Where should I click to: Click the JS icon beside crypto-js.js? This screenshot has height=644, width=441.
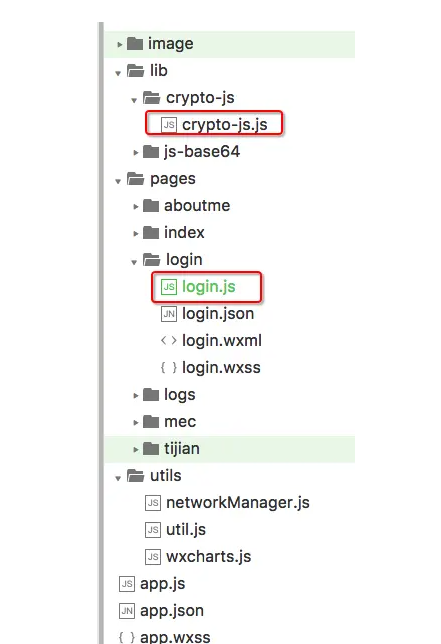(169, 124)
